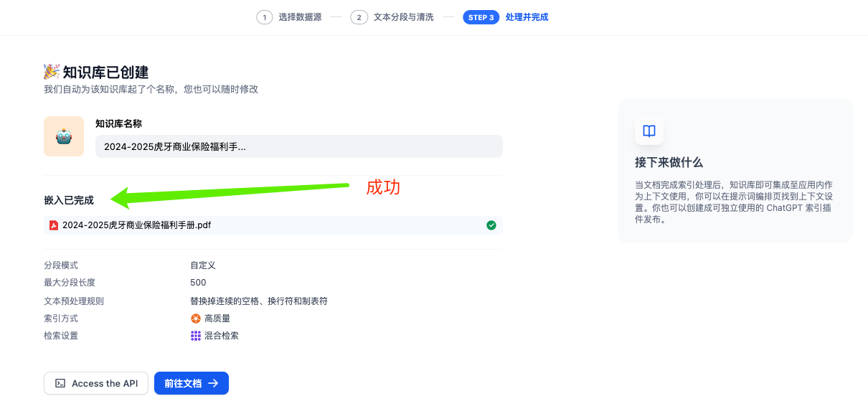Click the green completed checkmark icon
Viewport: 868px width, 419px height.
pyautogui.click(x=491, y=225)
